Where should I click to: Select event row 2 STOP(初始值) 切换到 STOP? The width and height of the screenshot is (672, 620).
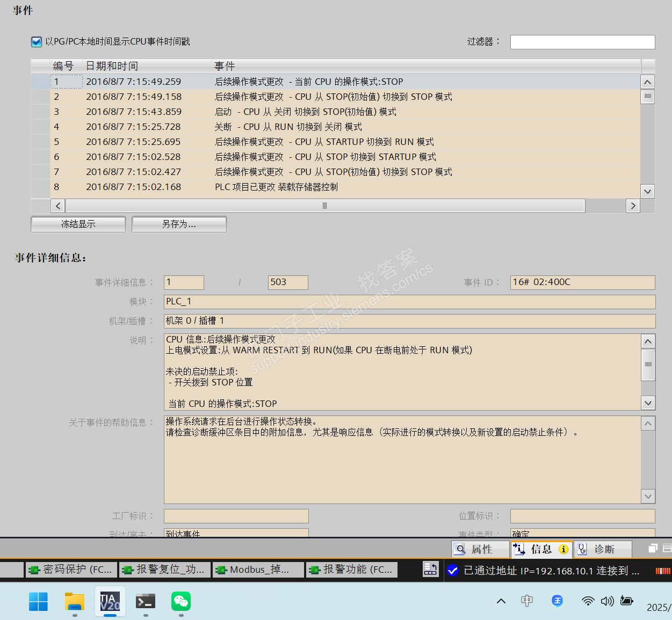click(336, 97)
